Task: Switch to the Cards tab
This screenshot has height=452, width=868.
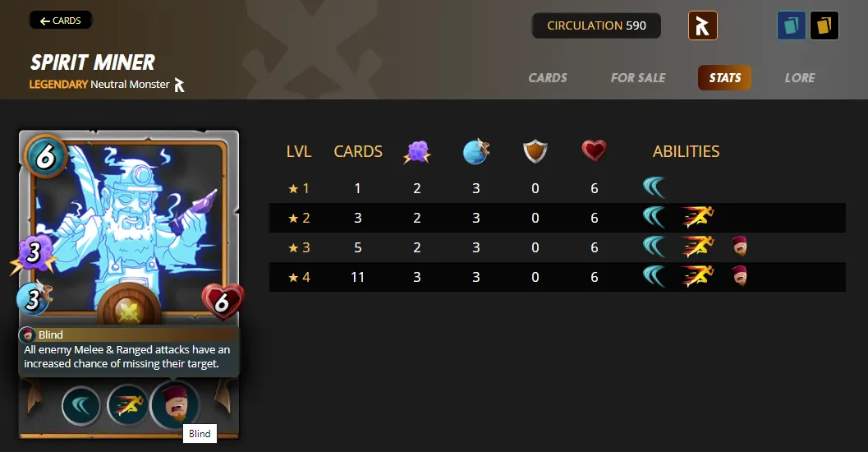Action: coord(548,77)
